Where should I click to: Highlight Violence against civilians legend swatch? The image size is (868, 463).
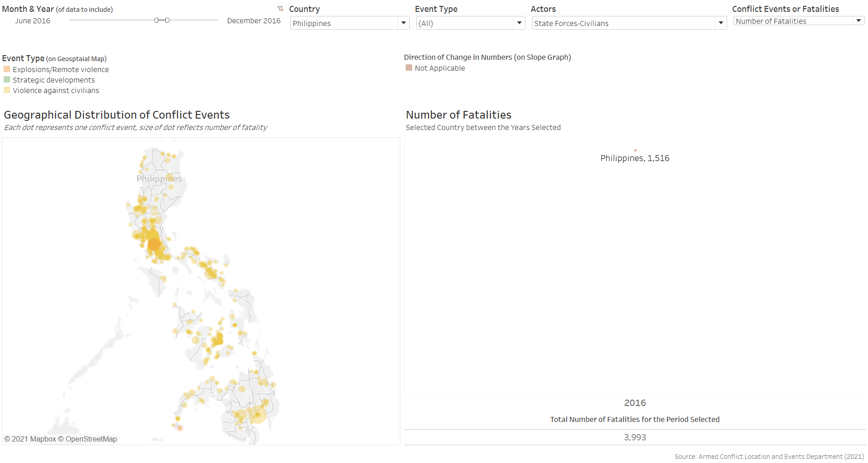click(7, 90)
